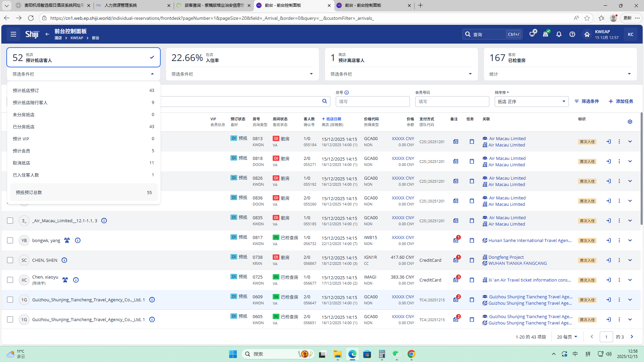
Task: Click check-in icon for room 0813 row
Action: point(608,141)
